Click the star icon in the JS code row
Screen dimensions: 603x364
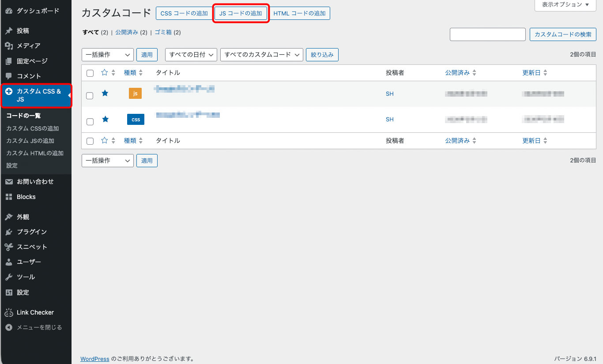pyautogui.click(x=105, y=93)
